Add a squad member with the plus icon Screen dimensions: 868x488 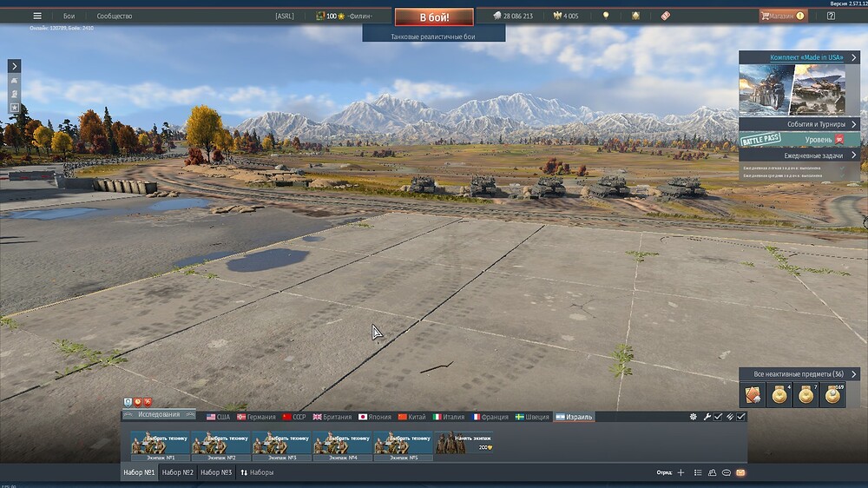click(x=681, y=472)
